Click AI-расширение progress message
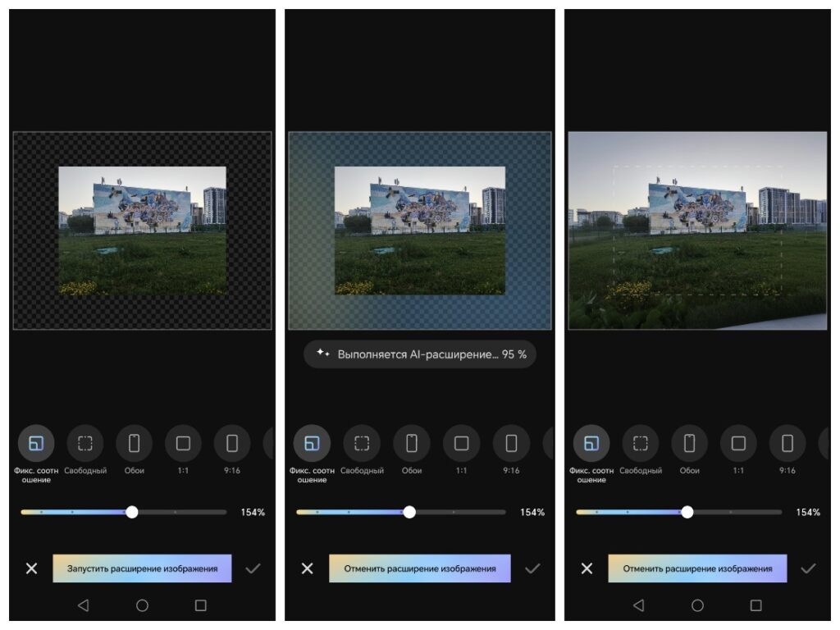The height and width of the screenshot is (630, 840). click(420, 354)
